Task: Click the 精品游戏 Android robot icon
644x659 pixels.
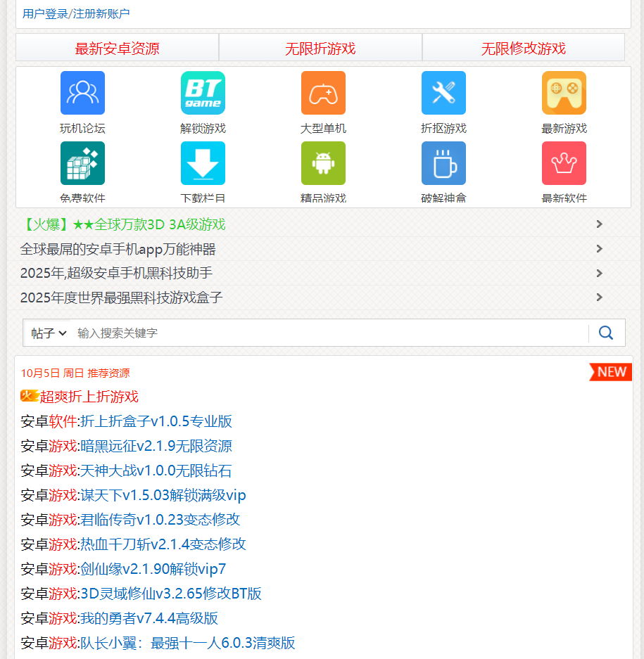Action: 323,162
